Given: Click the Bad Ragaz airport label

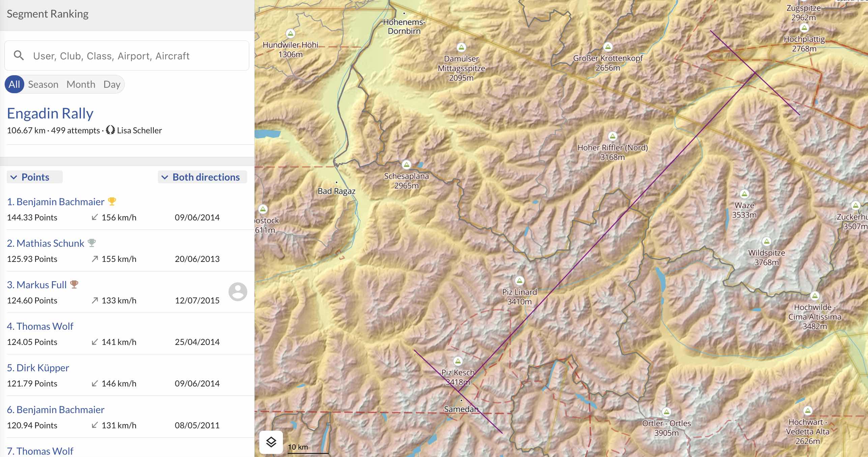Looking at the screenshot, I should [x=337, y=191].
